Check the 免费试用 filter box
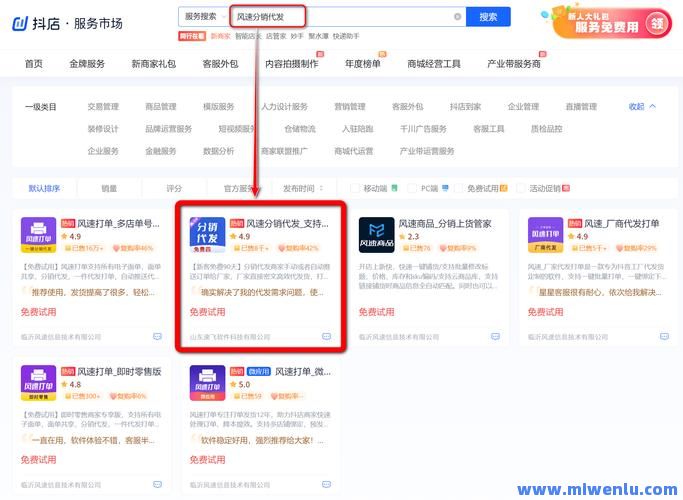 [461, 188]
